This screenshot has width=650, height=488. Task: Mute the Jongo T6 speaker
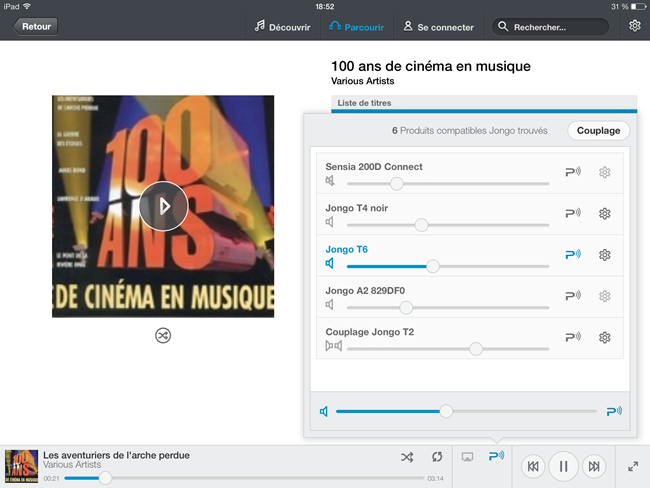coord(330,263)
